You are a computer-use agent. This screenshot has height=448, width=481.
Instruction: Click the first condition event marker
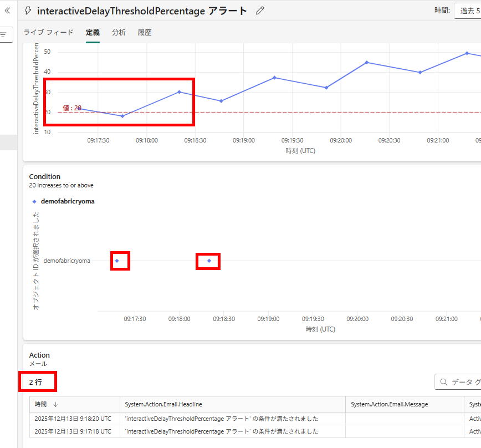coord(117,261)
